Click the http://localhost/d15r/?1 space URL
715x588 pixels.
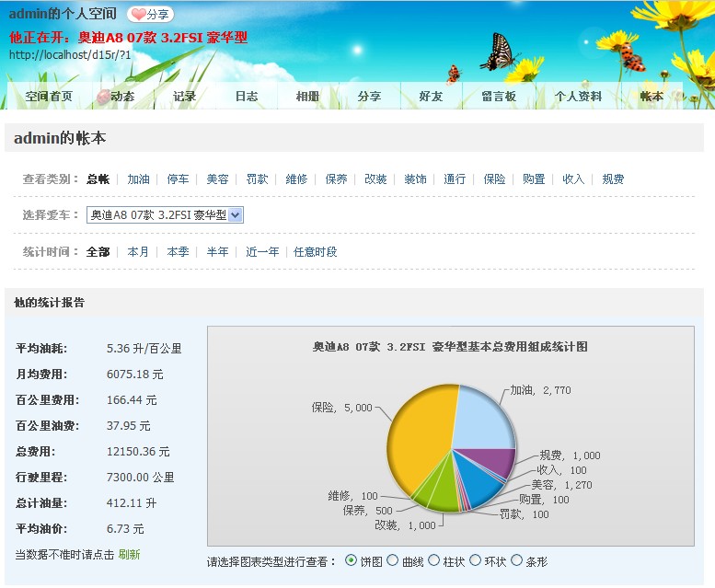[70, 54]
